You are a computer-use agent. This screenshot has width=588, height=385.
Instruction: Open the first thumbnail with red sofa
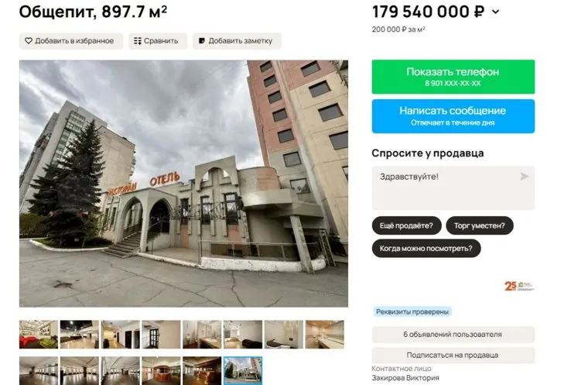click(x=39, y=335)
